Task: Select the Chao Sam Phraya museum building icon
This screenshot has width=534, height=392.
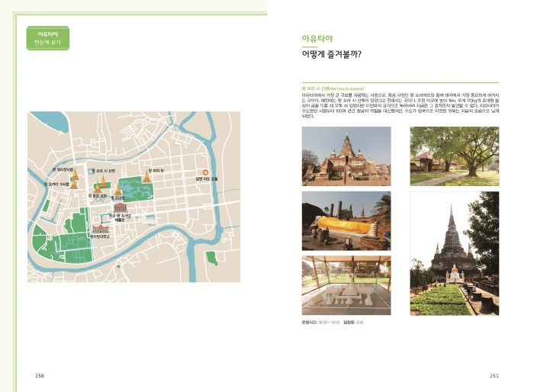Action: pos(120,207)
